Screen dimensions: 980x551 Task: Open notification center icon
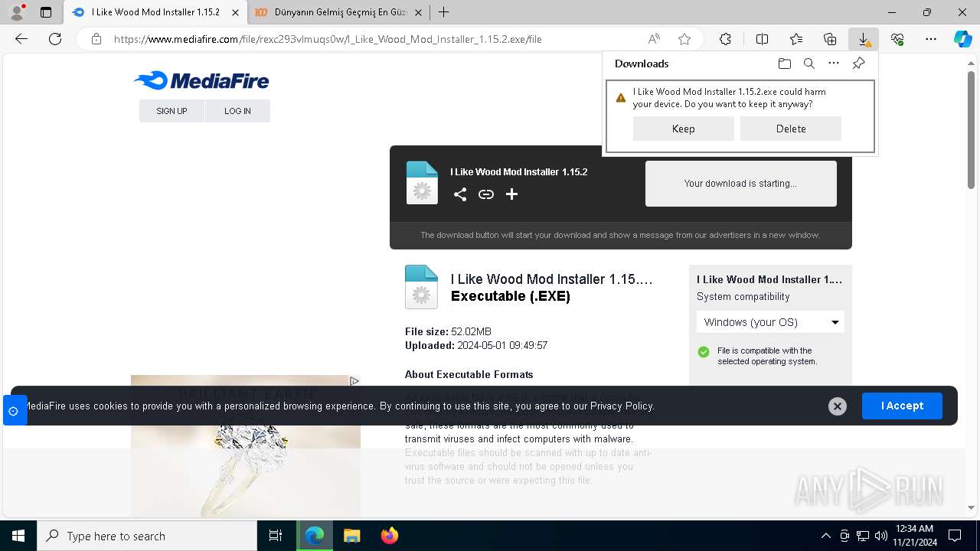[x=955, y=536]
